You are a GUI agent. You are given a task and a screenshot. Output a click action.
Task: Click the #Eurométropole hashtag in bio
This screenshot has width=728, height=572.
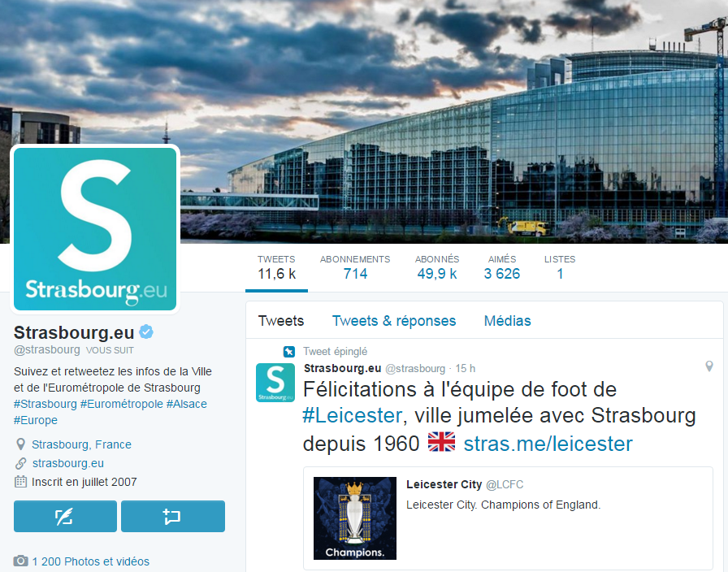[x=122, y=404]
